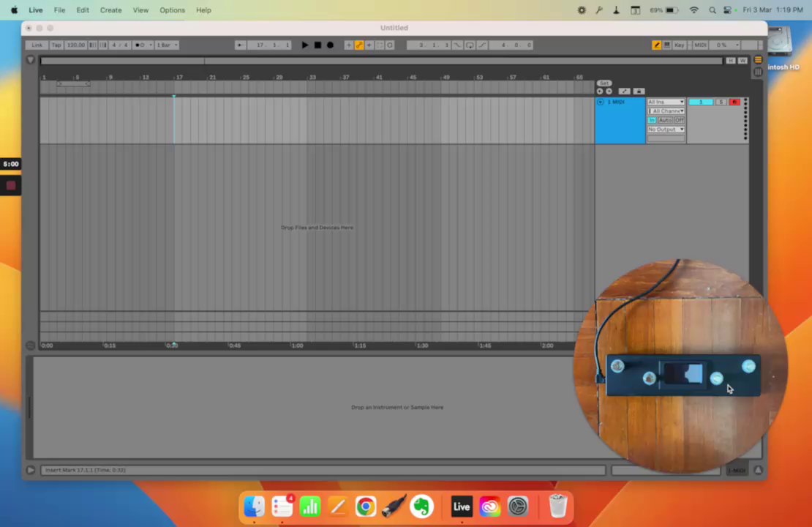This screenshot has height=527, width=812.
Task: Open the Edit menu
Action: 83,10
